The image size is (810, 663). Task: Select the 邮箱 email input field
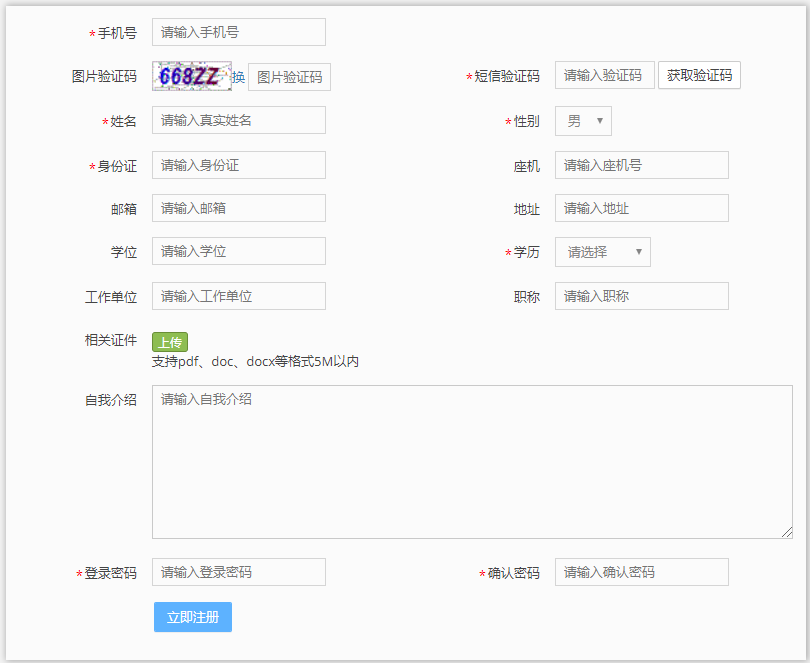coord(239,208)
